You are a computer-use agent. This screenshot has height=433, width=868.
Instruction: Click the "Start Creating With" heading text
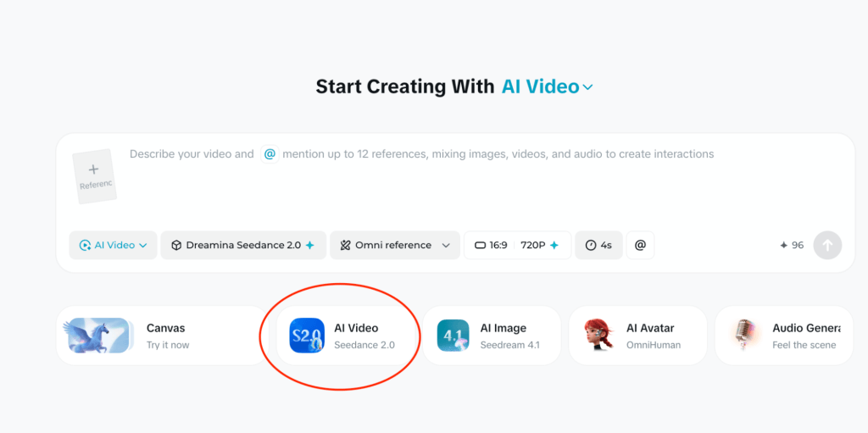coord(404,87)
